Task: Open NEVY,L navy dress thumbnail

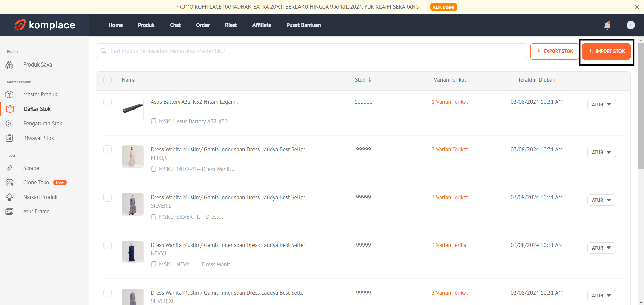Action: pyautogui.click(x=133, y=252)
